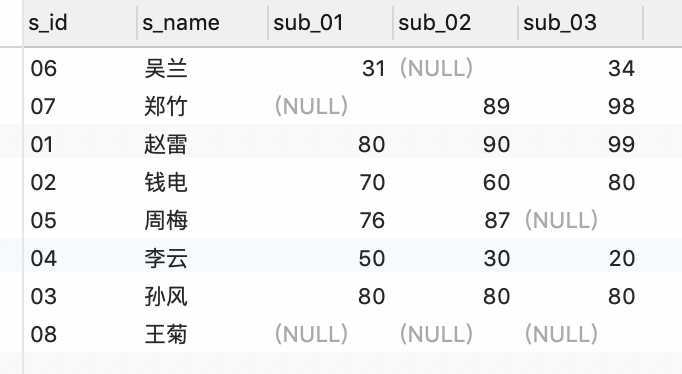Select value 76 in 周梅's row
This screenshot has width=682, height=374.
pos(372,220)
